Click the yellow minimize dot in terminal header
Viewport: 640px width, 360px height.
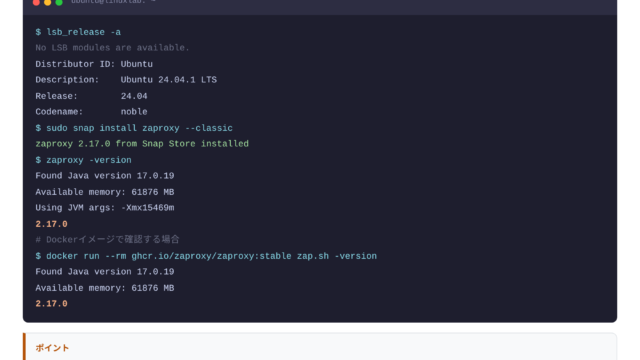click(47, 2)
